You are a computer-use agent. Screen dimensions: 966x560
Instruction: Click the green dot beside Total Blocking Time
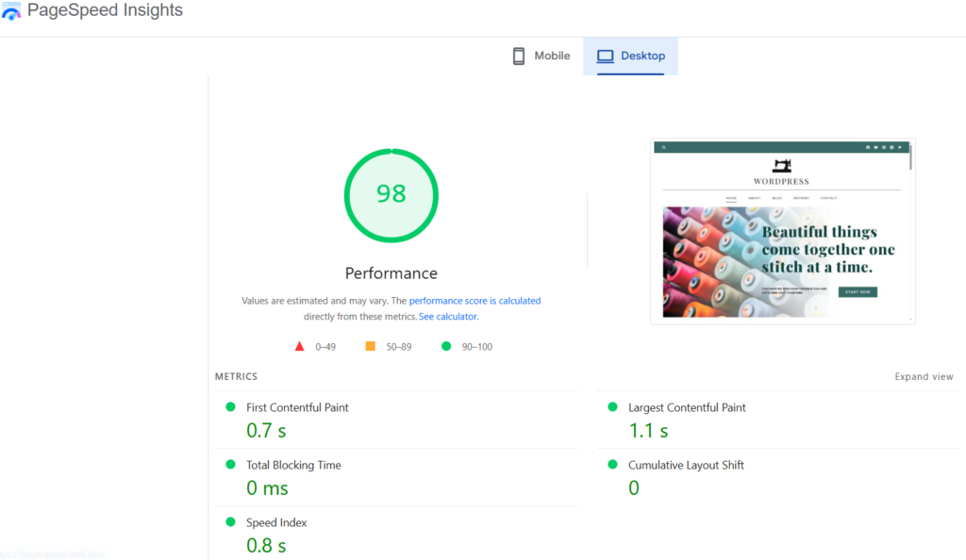coord(230,465)
